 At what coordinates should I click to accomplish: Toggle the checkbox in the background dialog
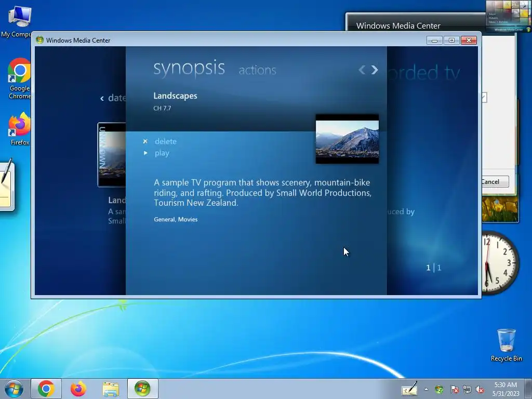pos(484,98)
